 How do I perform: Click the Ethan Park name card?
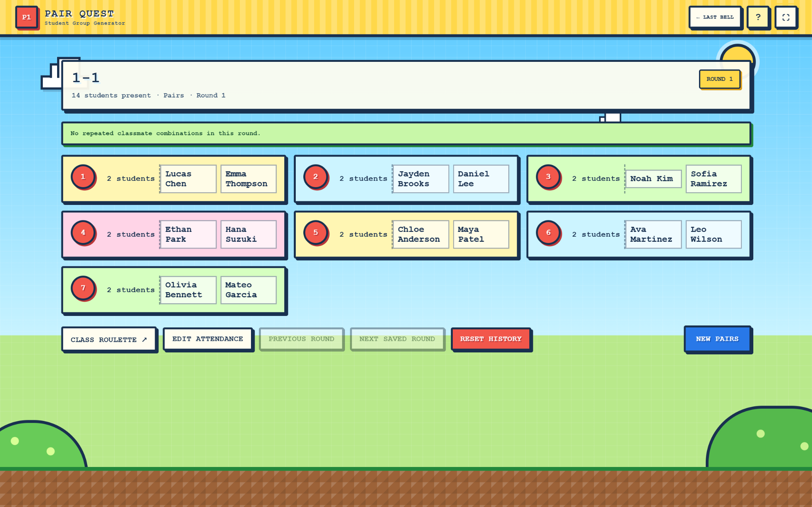click(x=188, y=234)
